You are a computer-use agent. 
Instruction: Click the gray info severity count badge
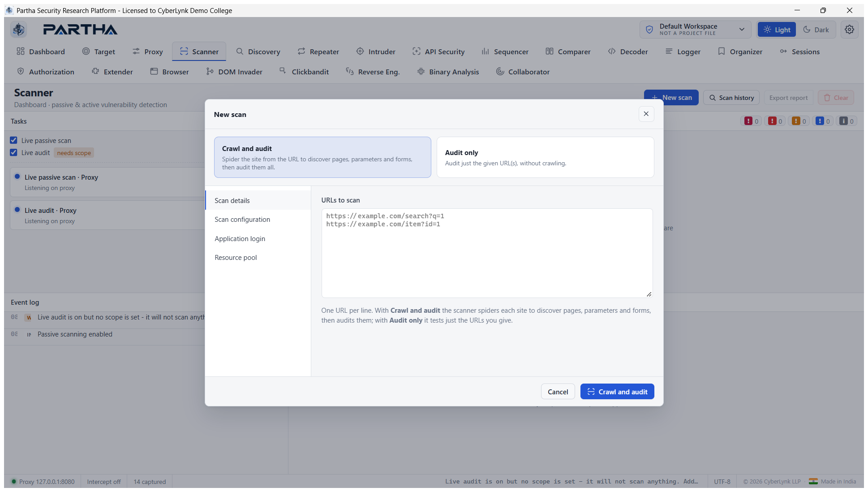coord(847,121)
